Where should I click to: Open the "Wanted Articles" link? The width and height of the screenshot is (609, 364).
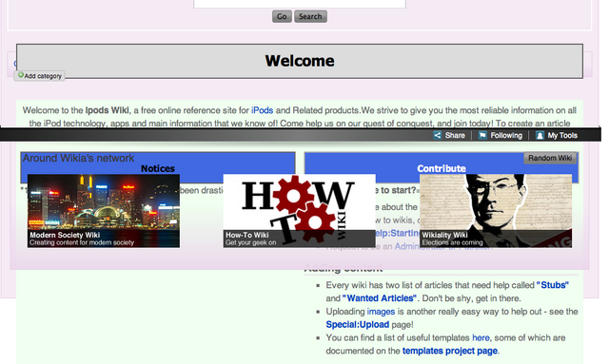tap(380, 298)
